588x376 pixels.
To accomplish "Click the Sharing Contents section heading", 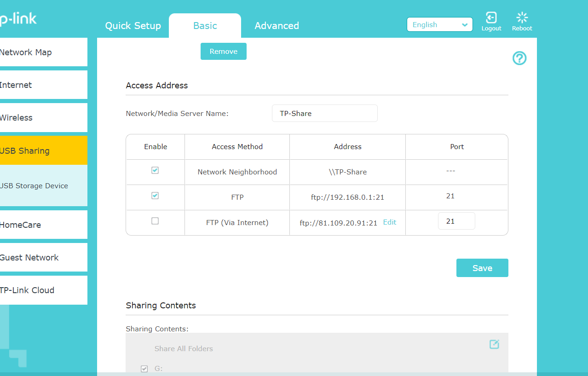I will pyautogui.click(x=161, y=306).
